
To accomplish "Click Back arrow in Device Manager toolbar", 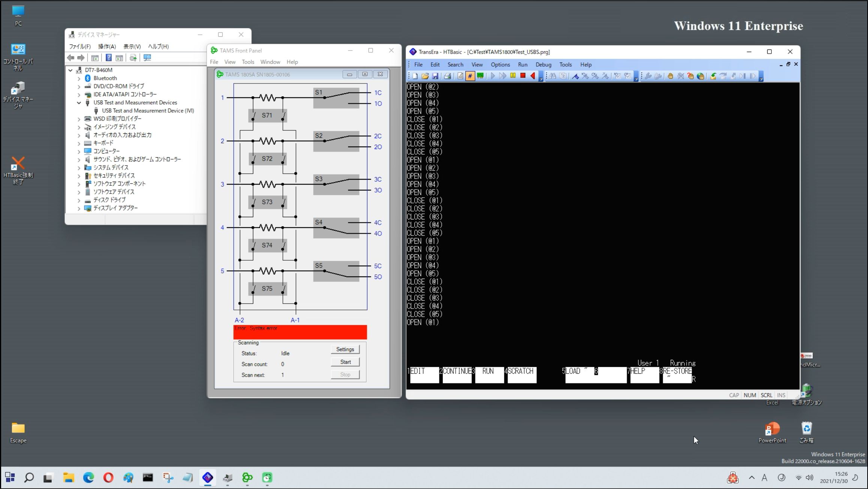I will click(x=70, y=58).
